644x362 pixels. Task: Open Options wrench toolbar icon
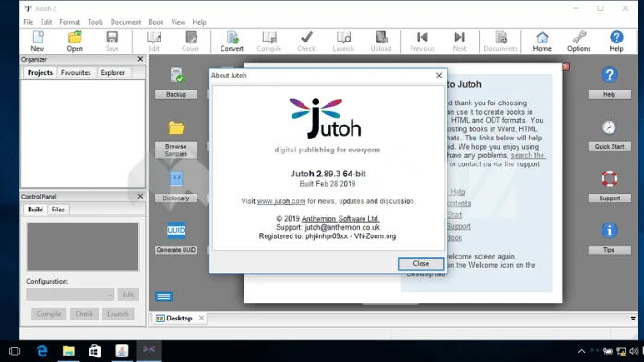tap(579, 41)
